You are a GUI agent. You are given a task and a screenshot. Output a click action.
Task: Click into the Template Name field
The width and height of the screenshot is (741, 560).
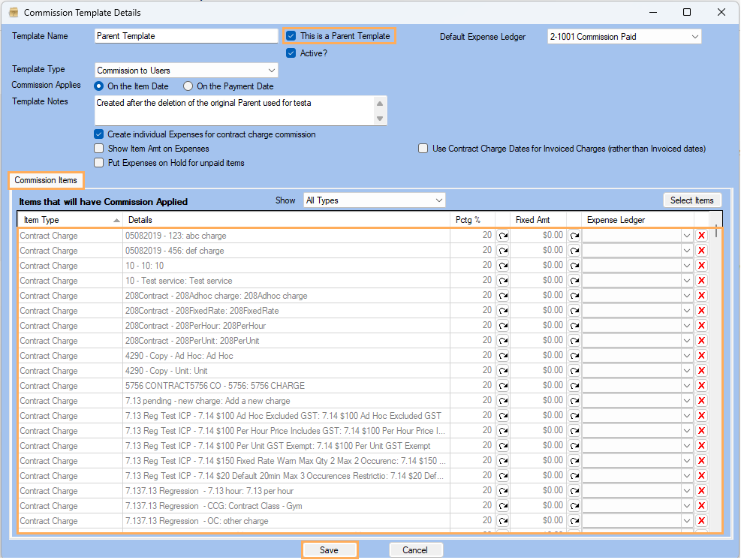tap(186, 36)
